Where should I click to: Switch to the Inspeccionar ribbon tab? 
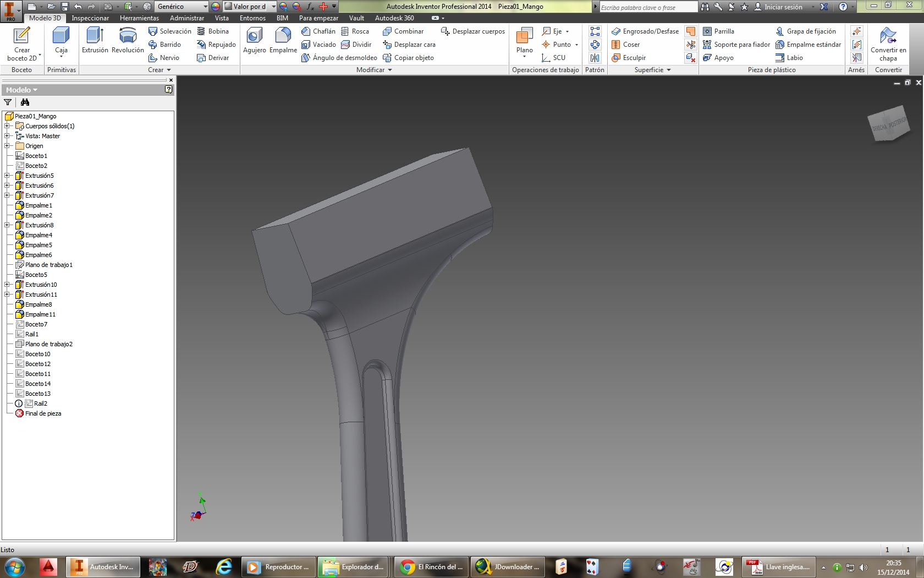(x=90, y=18)
